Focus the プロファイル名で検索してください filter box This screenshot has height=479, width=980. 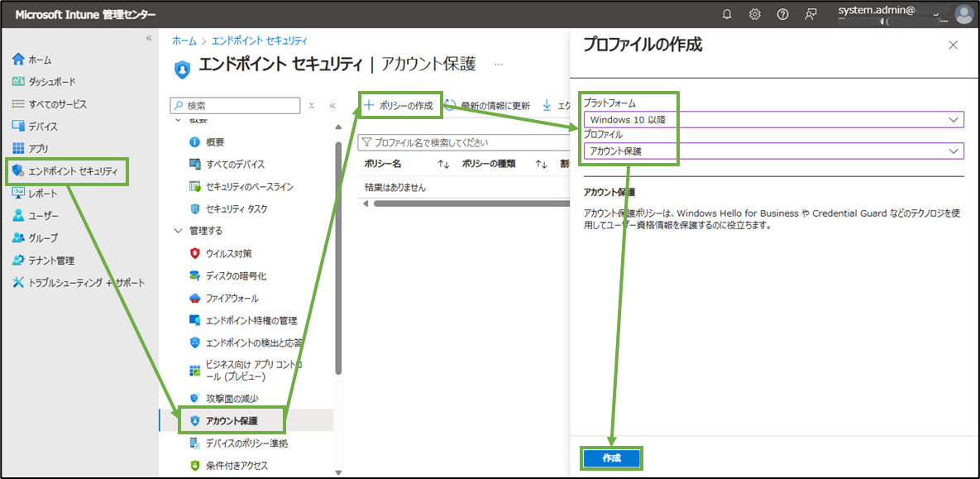coord(462,143)
